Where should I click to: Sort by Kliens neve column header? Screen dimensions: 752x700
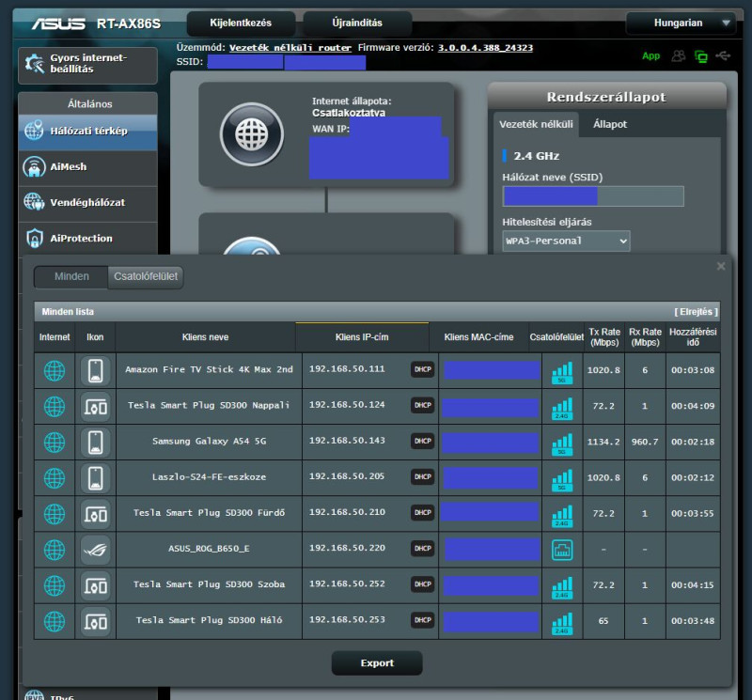(x=205, y=337)
